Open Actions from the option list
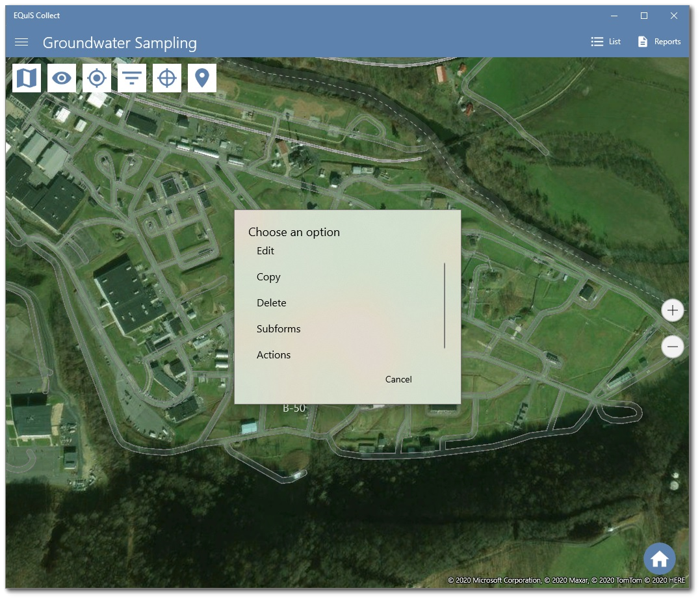 tap(274, 354)
